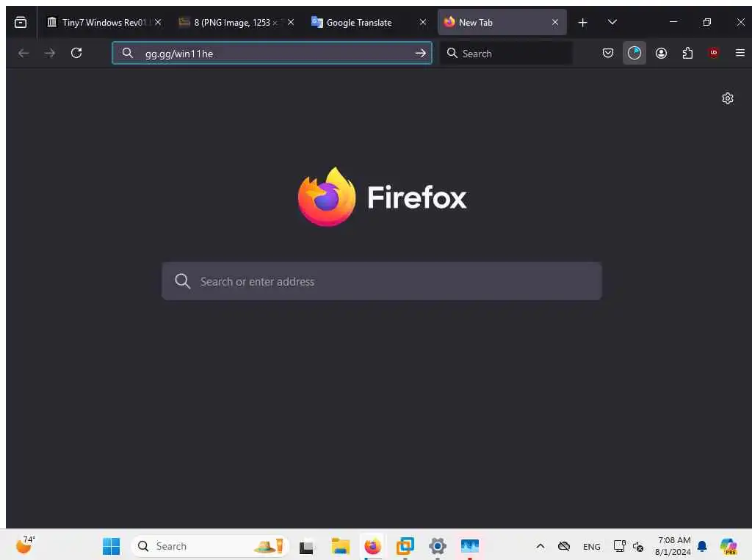Show hidden system tray icons
Screen dimensions: 752x560
click(x=540, y=546)
